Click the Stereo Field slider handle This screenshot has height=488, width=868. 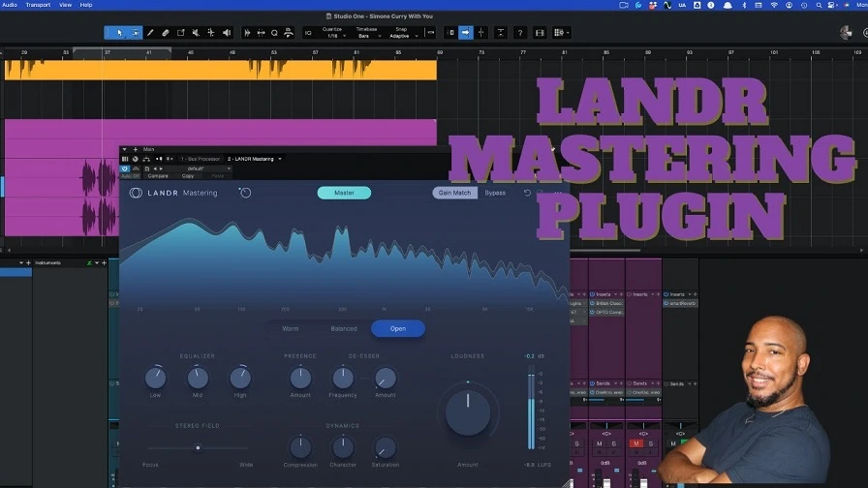point(198,447)
